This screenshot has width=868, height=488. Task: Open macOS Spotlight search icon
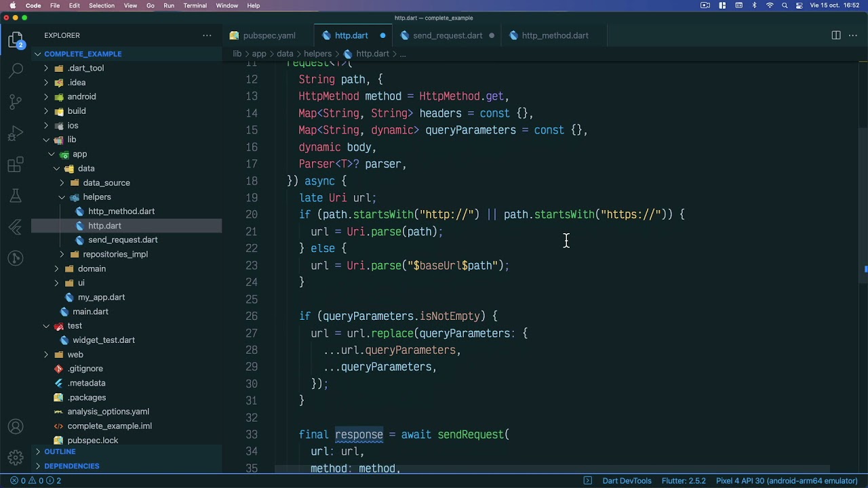pos(785,5)
